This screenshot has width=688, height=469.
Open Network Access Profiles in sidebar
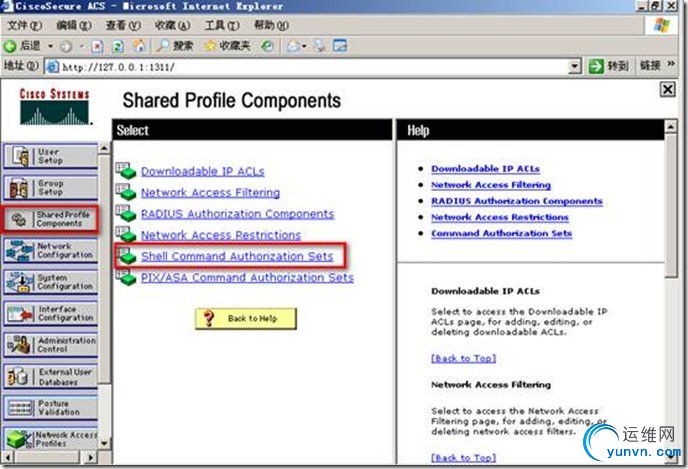point(50,438)
